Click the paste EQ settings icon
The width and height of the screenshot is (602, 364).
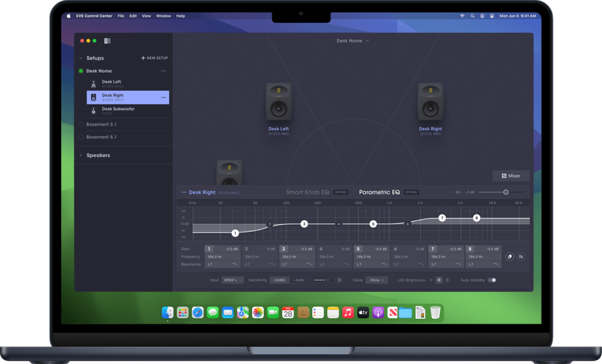(x=521, y=257)
